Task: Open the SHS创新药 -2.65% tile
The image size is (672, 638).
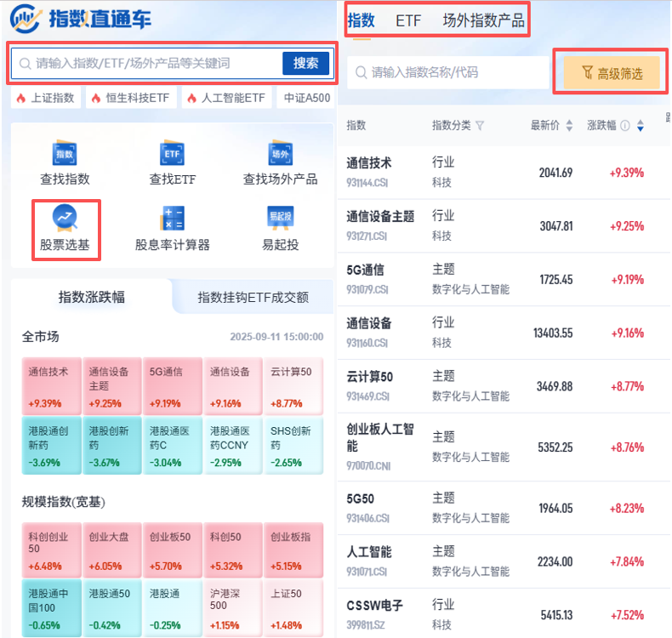Action: pyautogui.click(x=293, y=446)
